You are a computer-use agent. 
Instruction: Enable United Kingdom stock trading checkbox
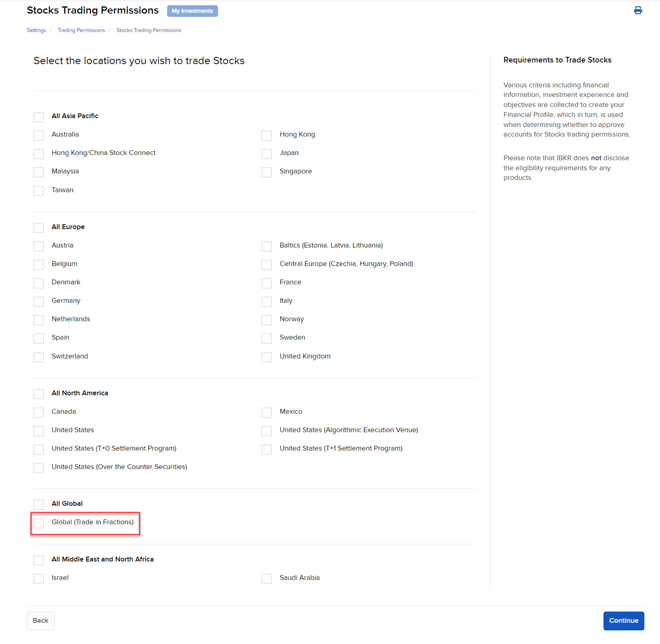[267, 357]
